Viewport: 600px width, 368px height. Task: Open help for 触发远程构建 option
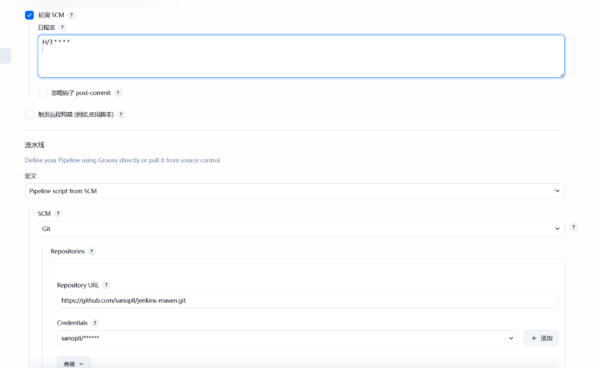click(x=121, y=114)
